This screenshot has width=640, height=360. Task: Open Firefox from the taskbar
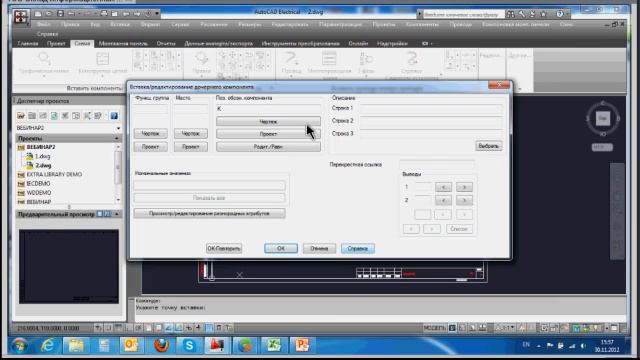[x=162, y=346]
